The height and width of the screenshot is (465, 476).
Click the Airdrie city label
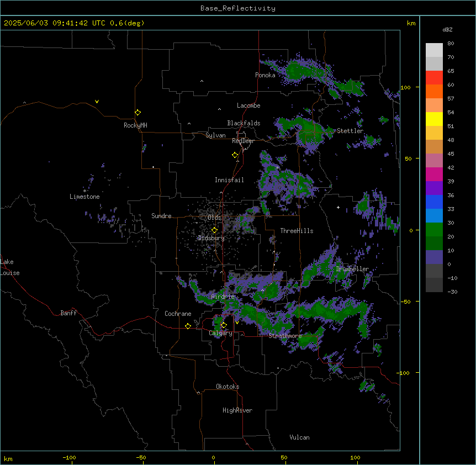coord(223,297)
